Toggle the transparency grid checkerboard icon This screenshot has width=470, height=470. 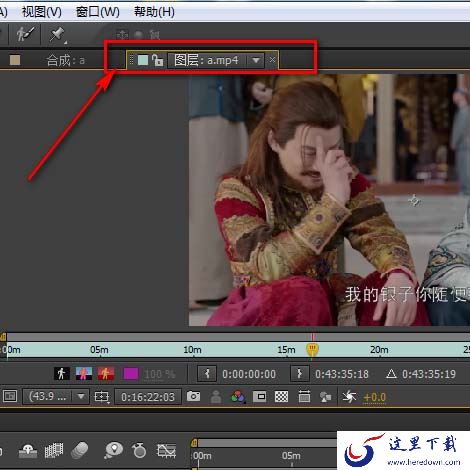281,397
